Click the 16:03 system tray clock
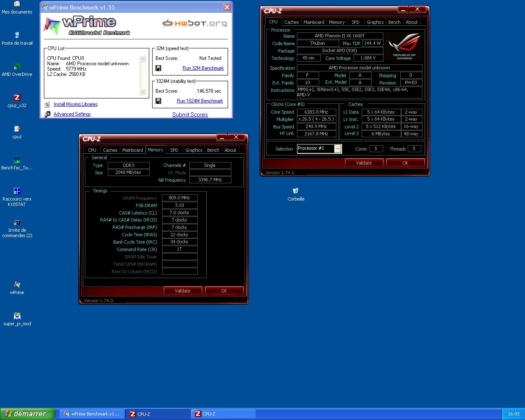This screenshot has height=420, width=525. tap(514, 414)
